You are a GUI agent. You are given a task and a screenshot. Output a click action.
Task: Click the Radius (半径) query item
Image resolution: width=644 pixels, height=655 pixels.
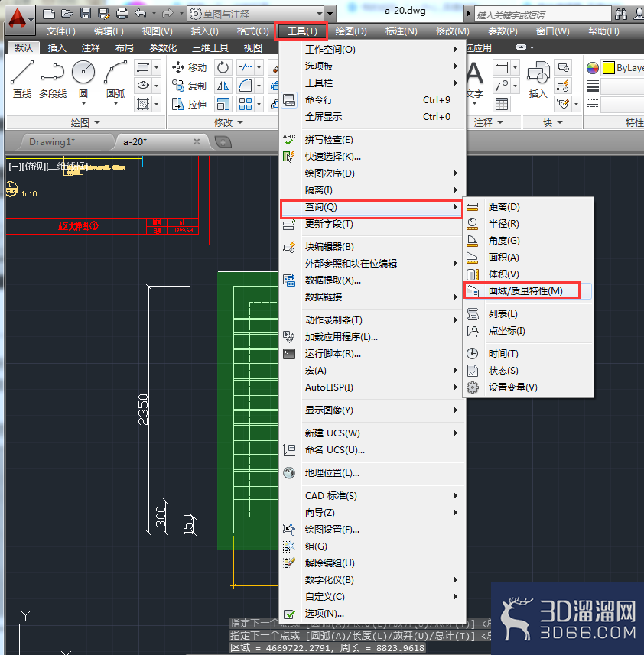coord(528,223)
